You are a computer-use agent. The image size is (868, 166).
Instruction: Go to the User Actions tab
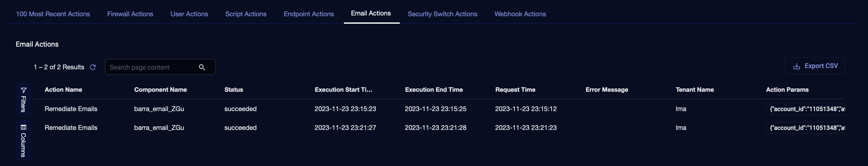[x=189, y=14]
